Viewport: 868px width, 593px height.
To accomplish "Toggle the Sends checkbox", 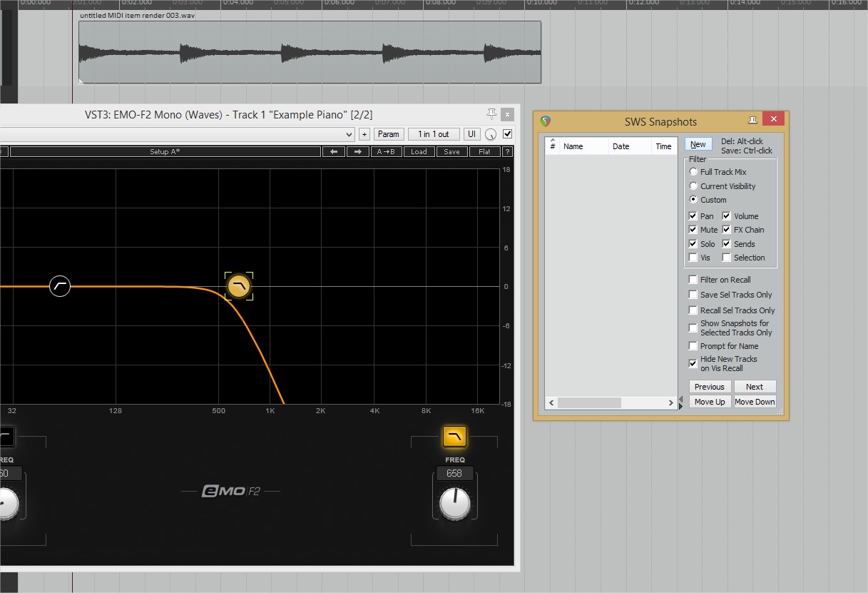I will (738, 244).
